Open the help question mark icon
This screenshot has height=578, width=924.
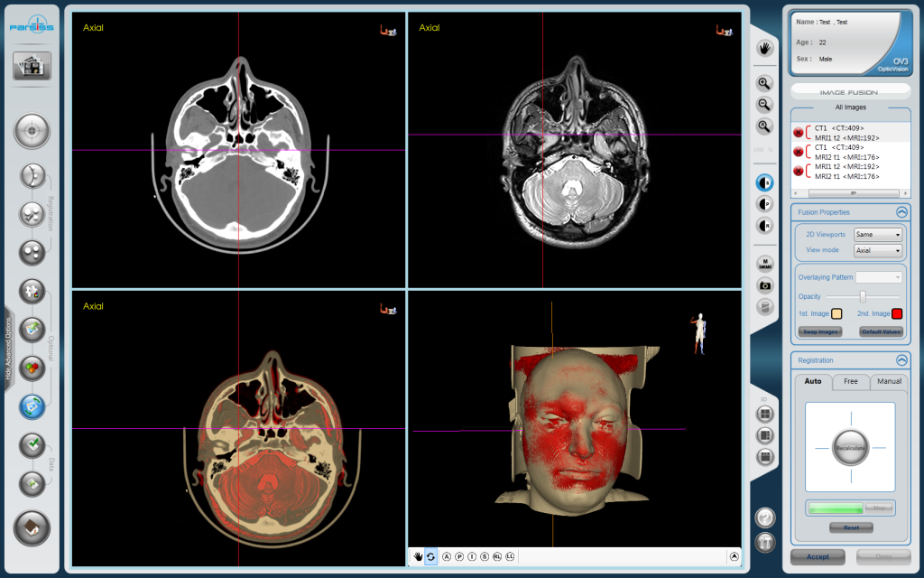[764, 517]
